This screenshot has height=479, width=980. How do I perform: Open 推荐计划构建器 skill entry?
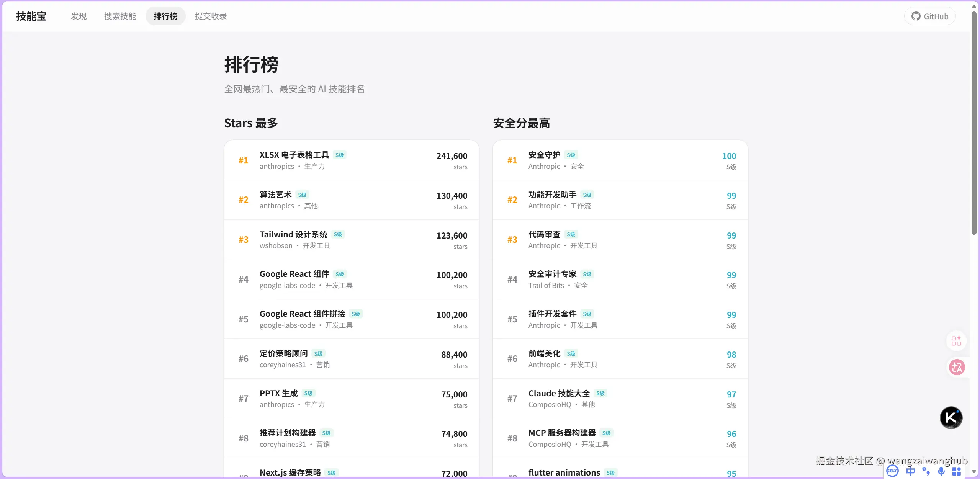tap(352, 438)
